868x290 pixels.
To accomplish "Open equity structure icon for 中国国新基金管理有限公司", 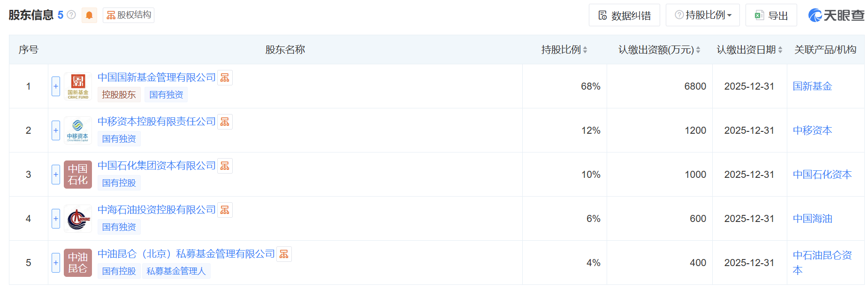I will tap(225, 77).
